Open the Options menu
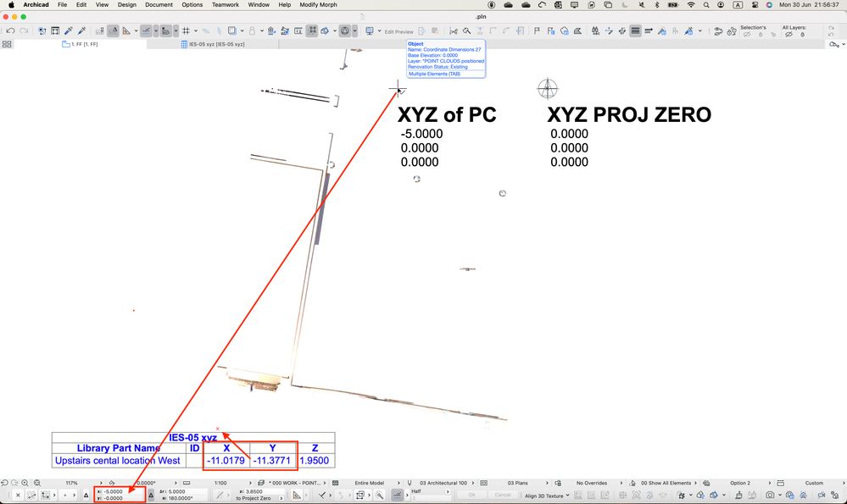The image size is (847, 504). point(192,4)
